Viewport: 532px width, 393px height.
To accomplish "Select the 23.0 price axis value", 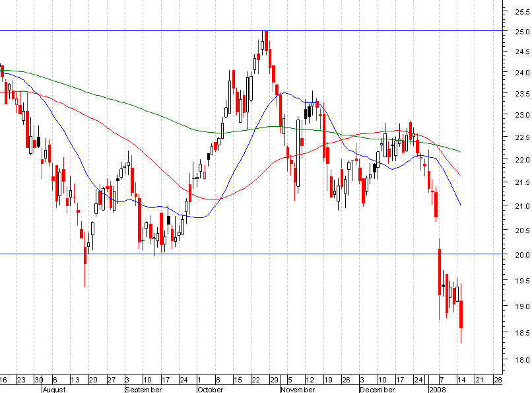I will pos(522,115).
